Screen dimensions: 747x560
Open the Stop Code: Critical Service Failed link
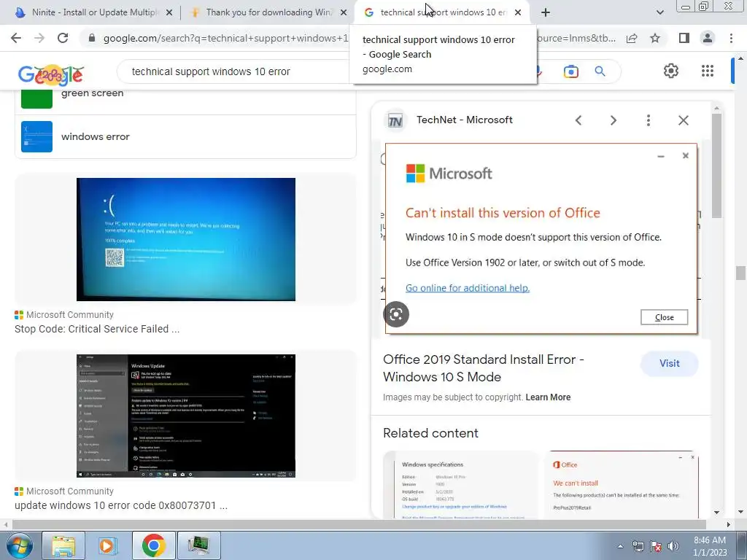click(x=97, y=329)
